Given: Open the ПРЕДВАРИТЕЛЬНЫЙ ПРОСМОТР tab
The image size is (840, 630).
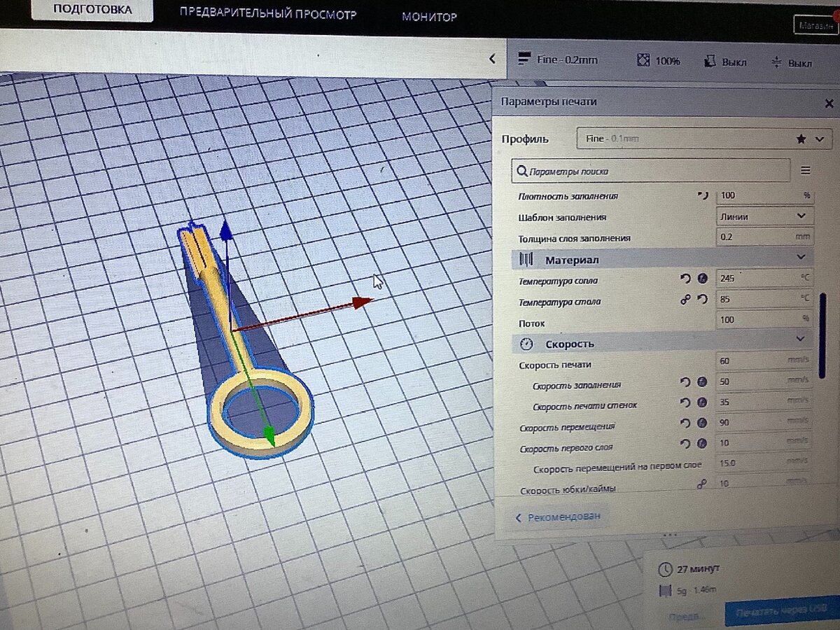Looking at the screenshot, I should [267, 14].
